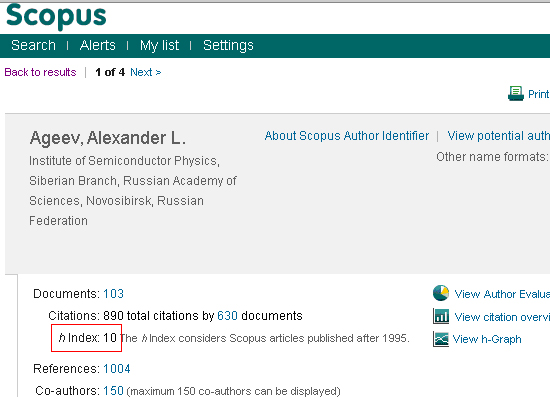The height and width of the screenshot is (397, 550).
Task: Open About Scopus Author Identifier link
Action: [347, 136]
